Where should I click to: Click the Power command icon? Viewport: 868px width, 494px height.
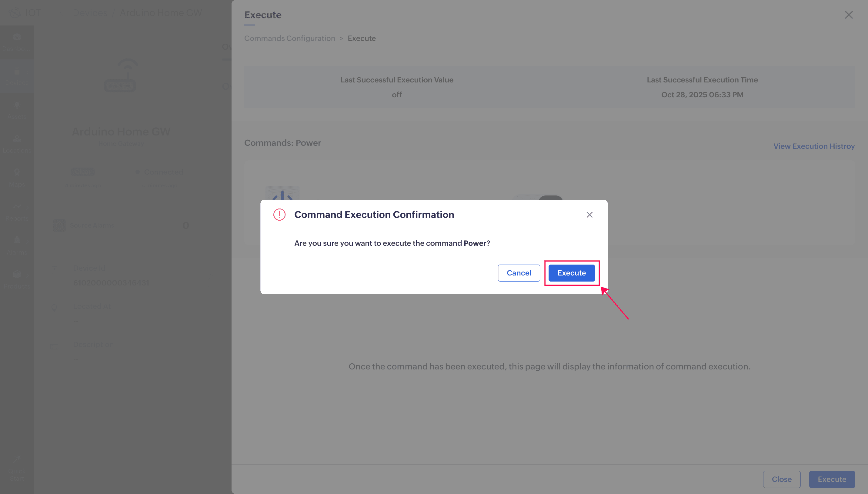[x=282, y=195]
